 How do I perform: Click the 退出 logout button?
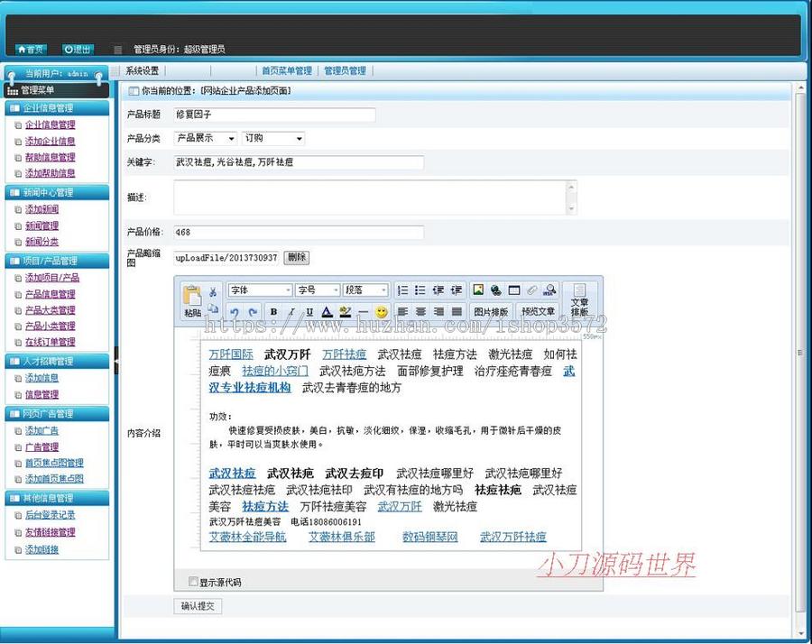[x=78, y=50]
